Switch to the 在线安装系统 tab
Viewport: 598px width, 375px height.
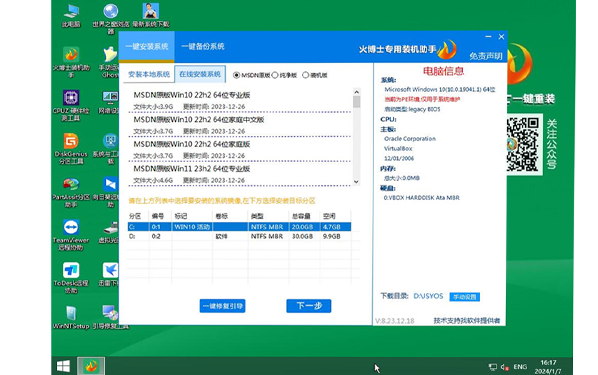(x=200, y=74)
